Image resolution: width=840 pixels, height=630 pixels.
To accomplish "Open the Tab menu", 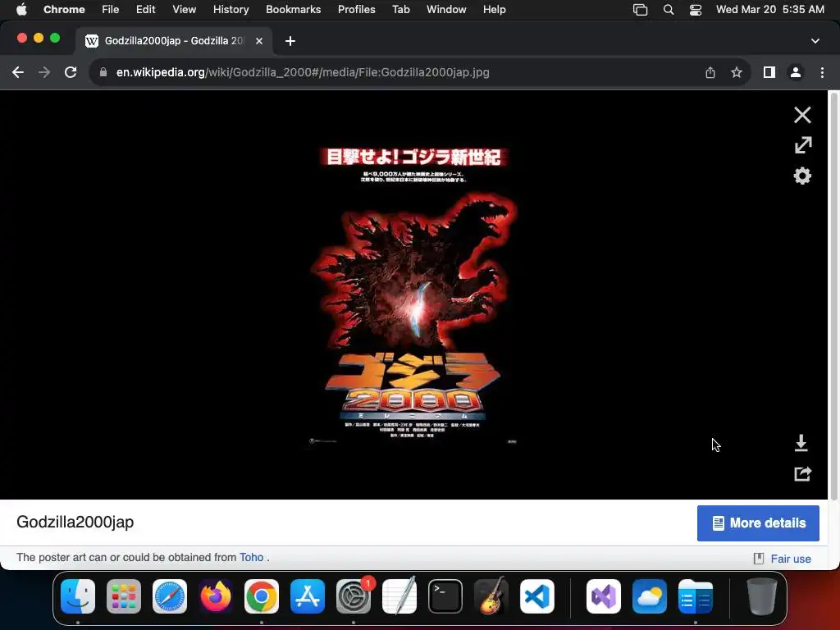I will point(400,10).
